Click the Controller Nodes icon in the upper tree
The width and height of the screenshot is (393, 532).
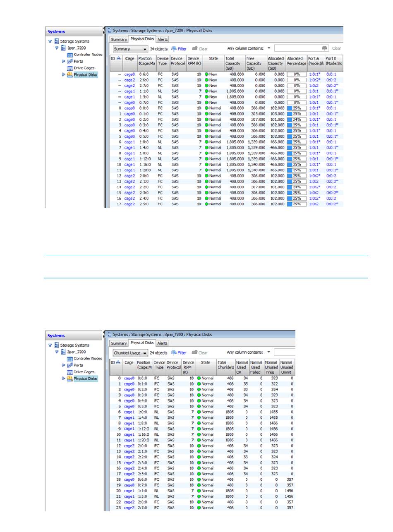pyautogui.click(x=70, y=55)
